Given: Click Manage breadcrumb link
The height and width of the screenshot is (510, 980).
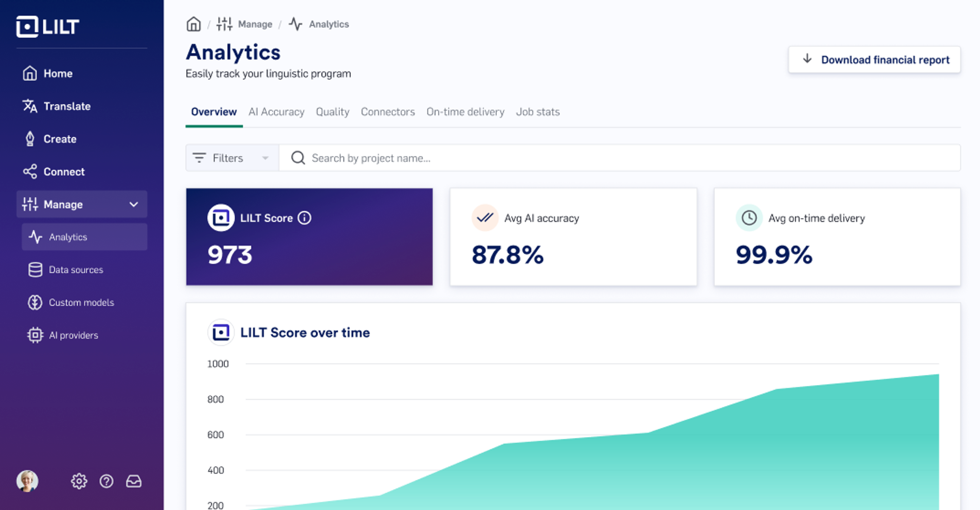Looking at the screenshot, I should point(255,24).
